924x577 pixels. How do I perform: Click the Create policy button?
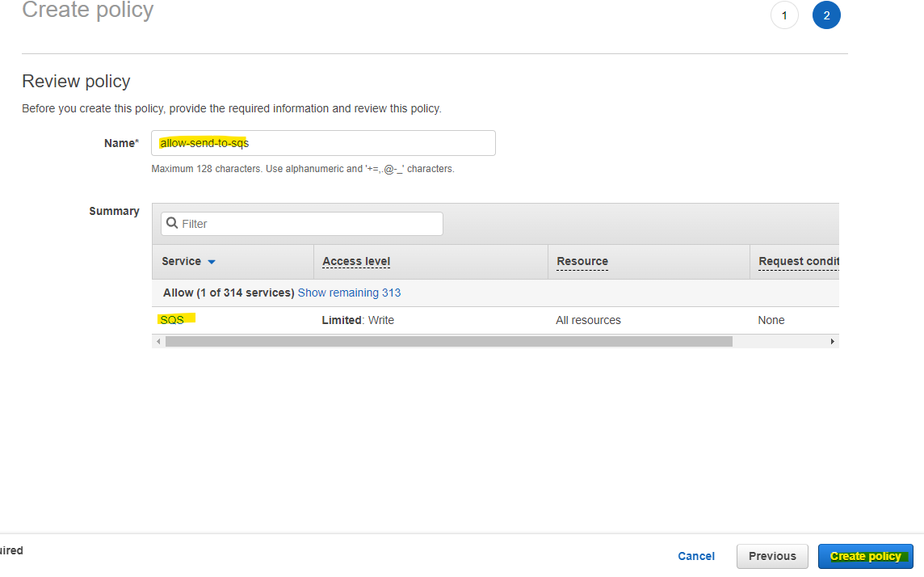[x=866, y=556]
